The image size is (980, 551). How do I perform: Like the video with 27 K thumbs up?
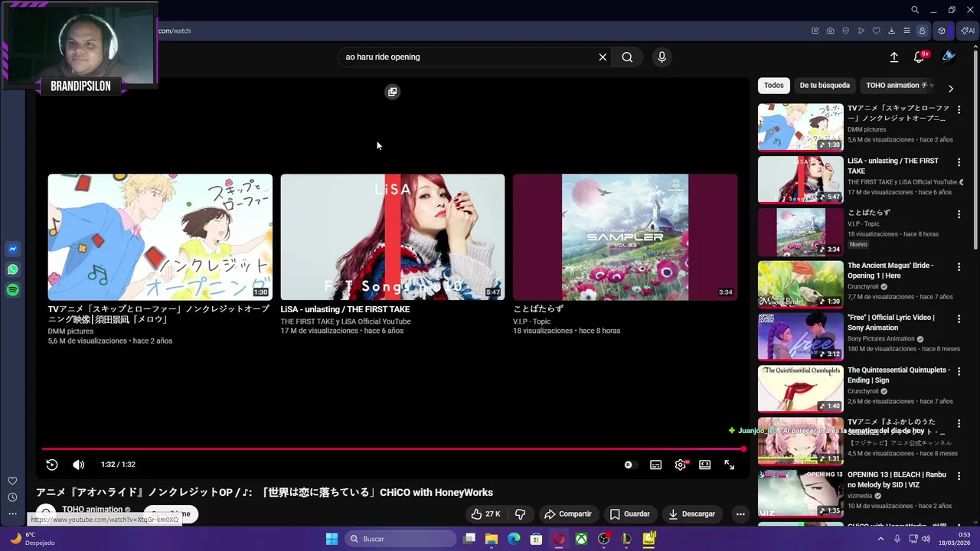485,514
